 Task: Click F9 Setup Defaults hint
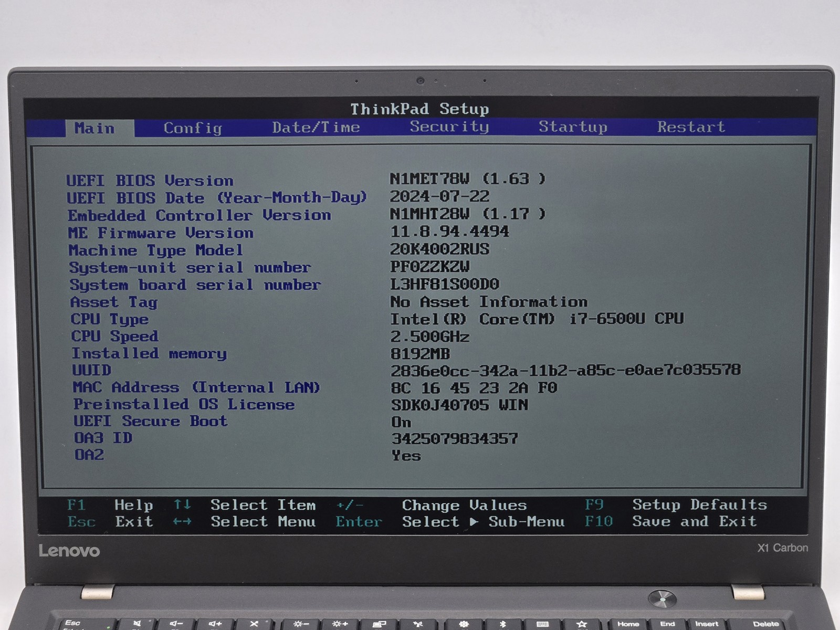(x=676, y=505)
